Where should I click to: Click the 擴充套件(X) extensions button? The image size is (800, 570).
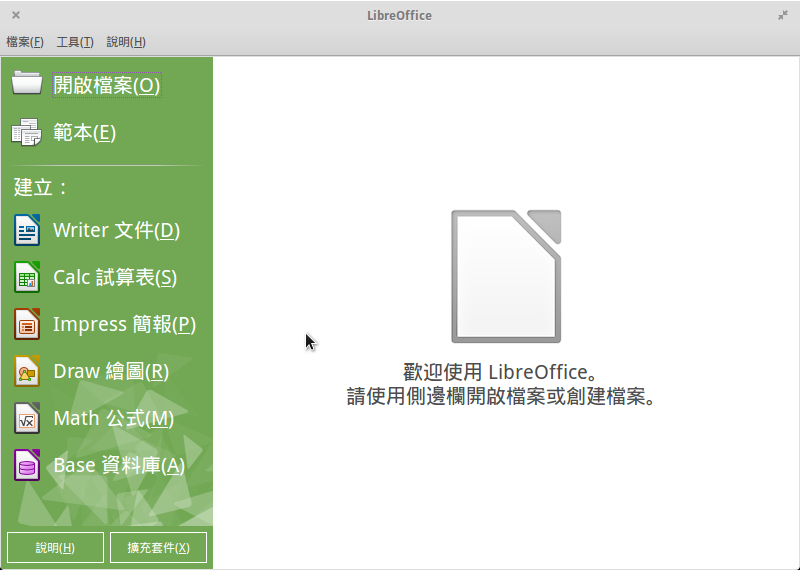coord(159,548)
